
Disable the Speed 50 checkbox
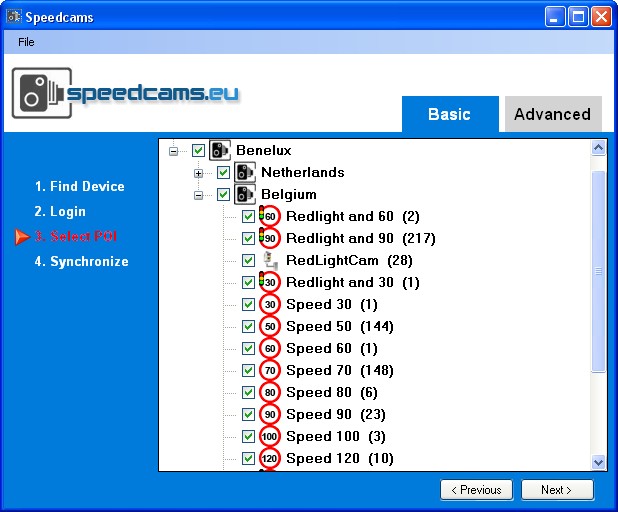(248, 326)
